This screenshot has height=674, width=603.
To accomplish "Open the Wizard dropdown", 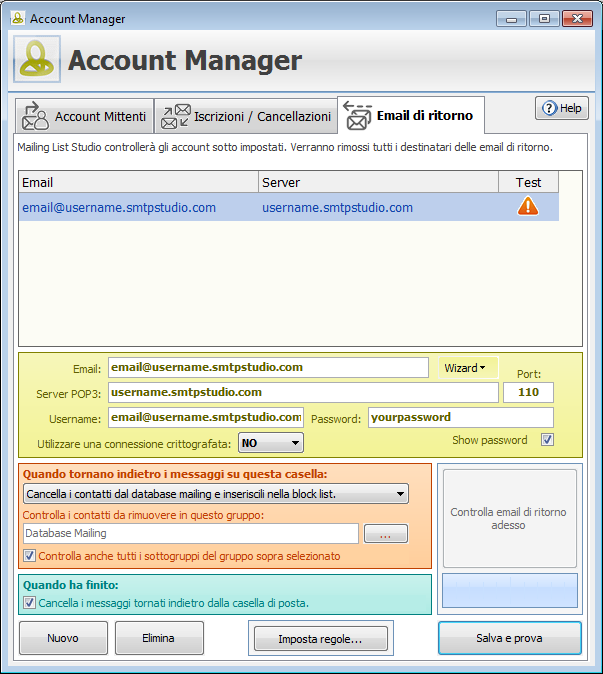I will (468, 368).
